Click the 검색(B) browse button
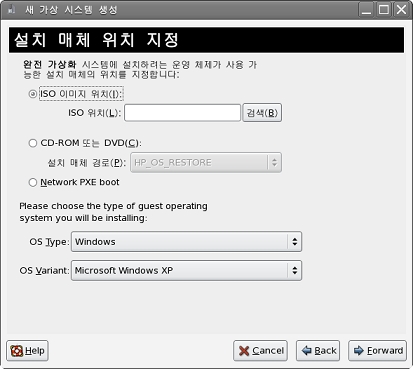The height and width of the screenshot is (369, 413). click(x=262, y=113)
